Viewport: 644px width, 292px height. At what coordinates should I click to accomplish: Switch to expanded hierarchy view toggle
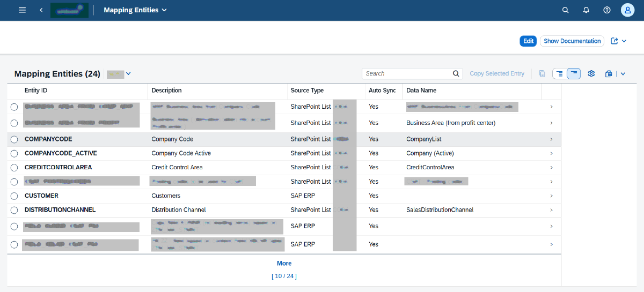(x=560, y=73)
